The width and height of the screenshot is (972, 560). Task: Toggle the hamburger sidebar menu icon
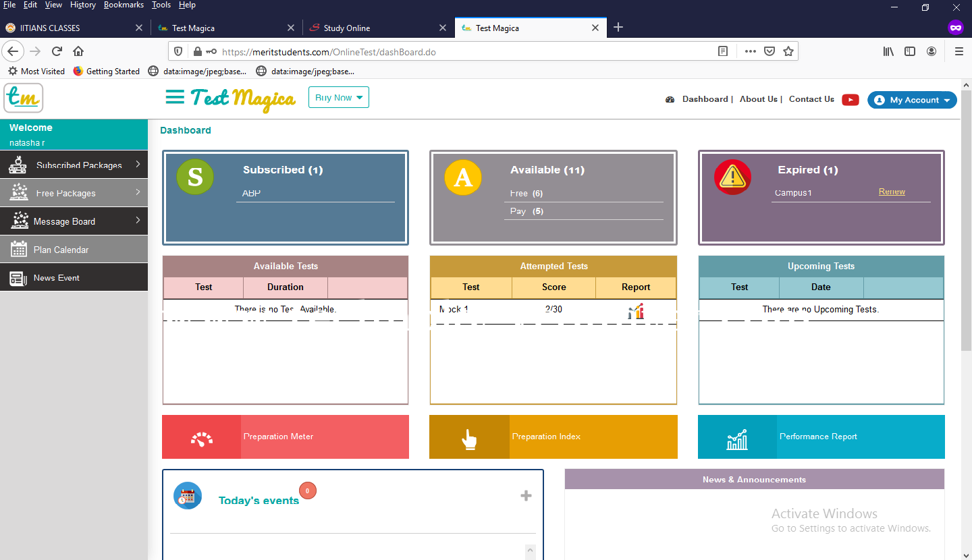(x=175, y=98)
